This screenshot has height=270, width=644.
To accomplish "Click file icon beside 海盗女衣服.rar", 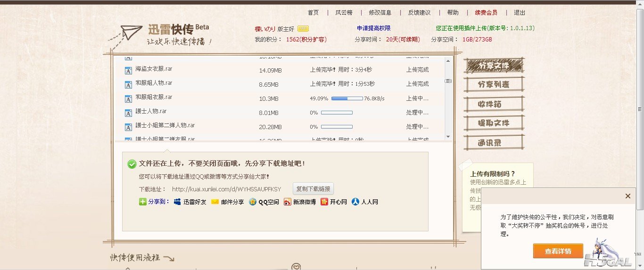I will coord(128,71).
